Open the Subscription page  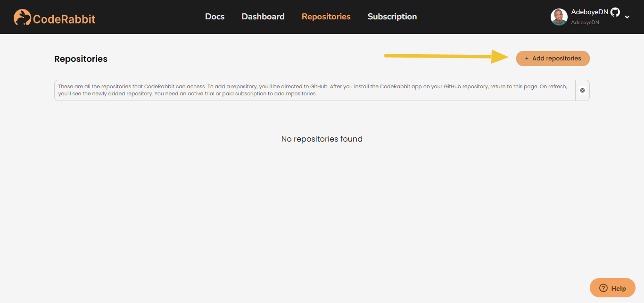(392, 17)
